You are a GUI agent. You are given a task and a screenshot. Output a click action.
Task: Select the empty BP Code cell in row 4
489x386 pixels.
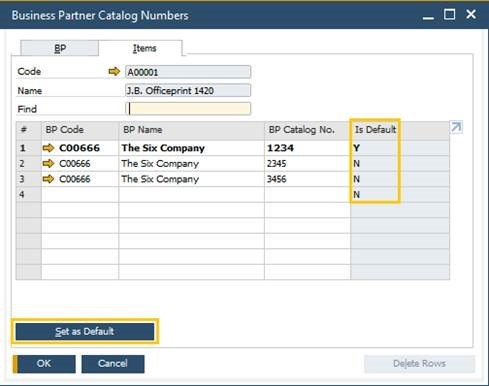[80, 194]
